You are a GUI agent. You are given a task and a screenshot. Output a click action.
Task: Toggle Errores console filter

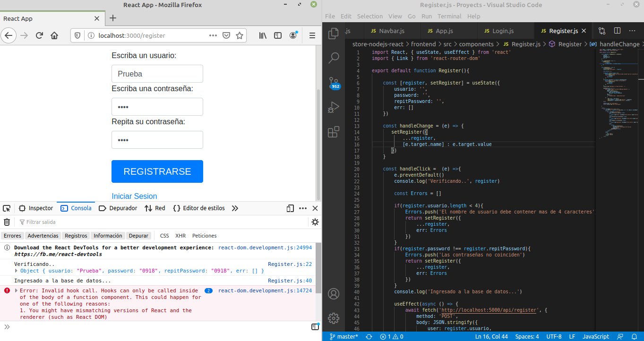(x=12, y=236)
